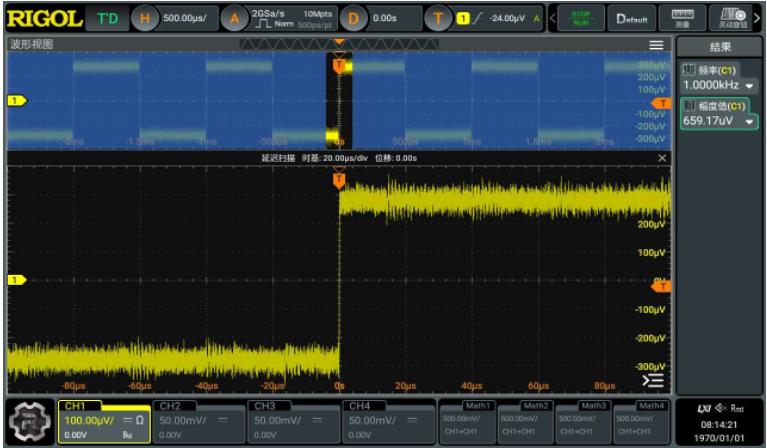This screenshot has height=448, width=767.
Task: Select the CH1 channel tab
Action: pyautogui.click(x=100, y=421)
